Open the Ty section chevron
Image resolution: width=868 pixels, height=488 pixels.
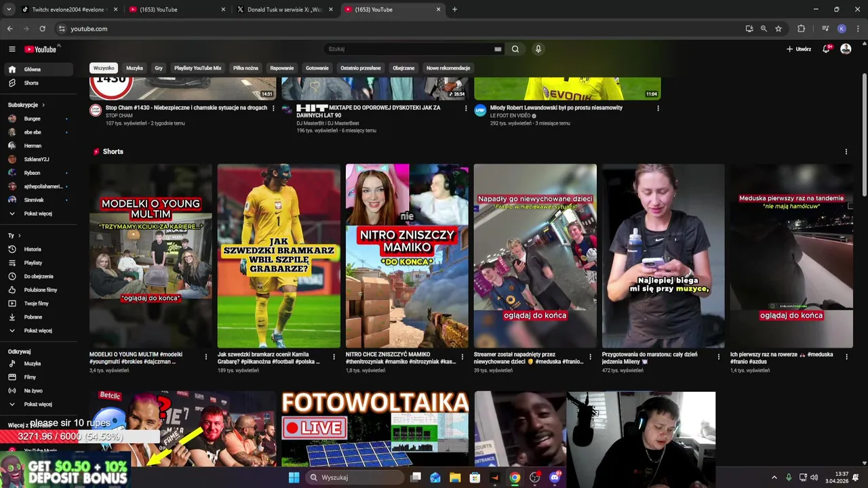pos(18,235)
